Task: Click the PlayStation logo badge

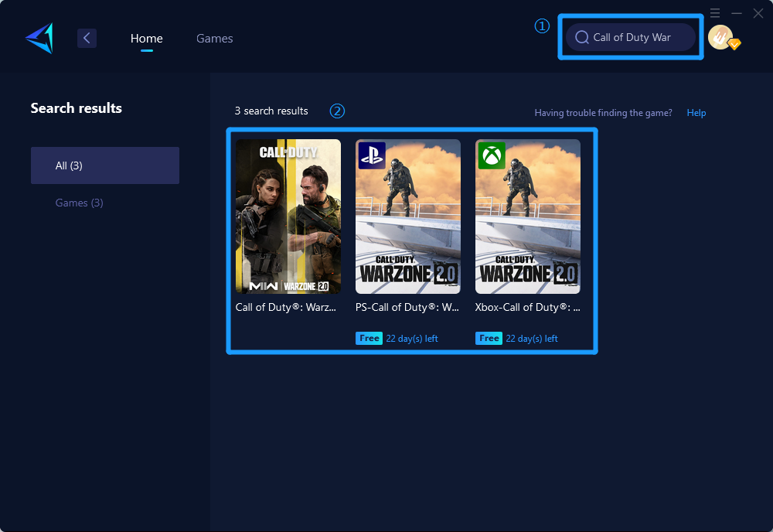Action: point(372,155)
